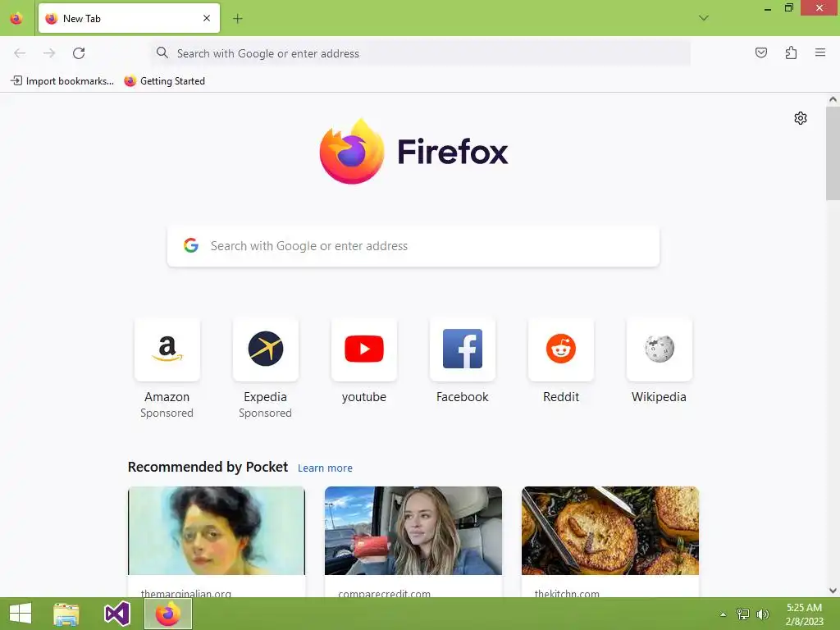Screen dimensions: 840x630
Task: Click the scrollbar down arrow
Action: (x=833, y=591)
